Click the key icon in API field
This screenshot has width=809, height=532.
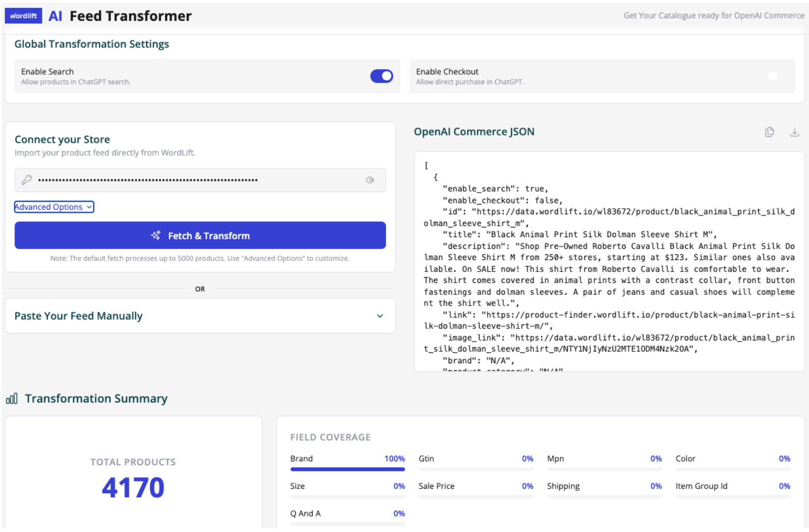click(27, 180)
